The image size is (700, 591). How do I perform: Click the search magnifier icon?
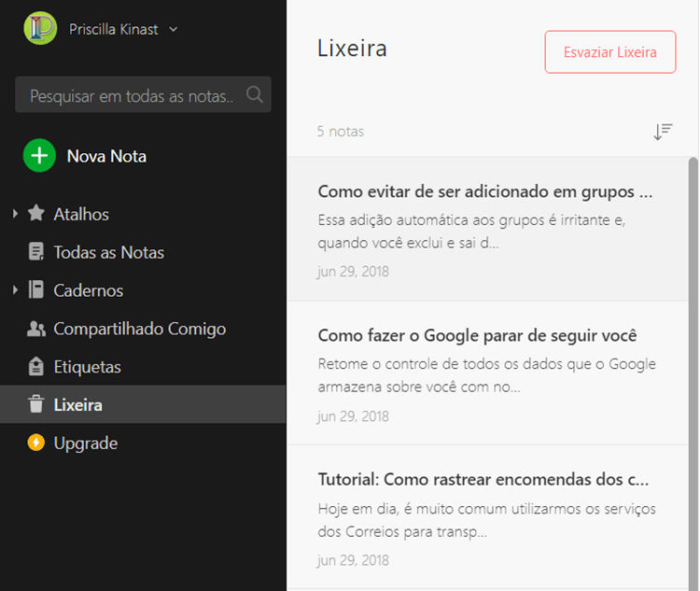tap(254, 94)
